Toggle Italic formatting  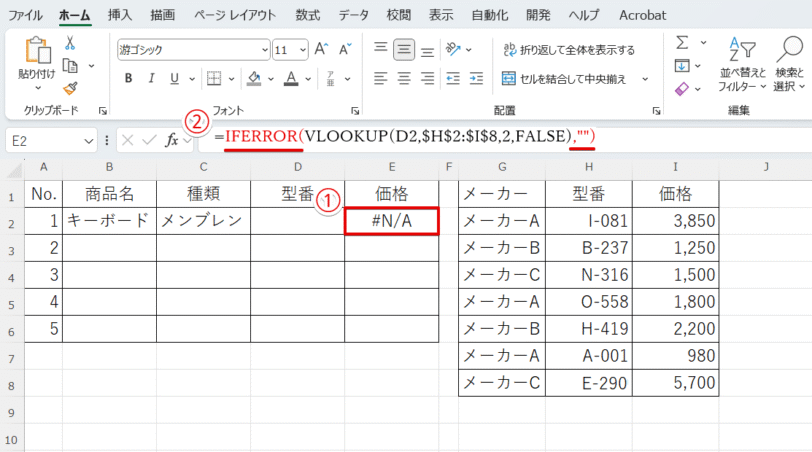[151, 79]
